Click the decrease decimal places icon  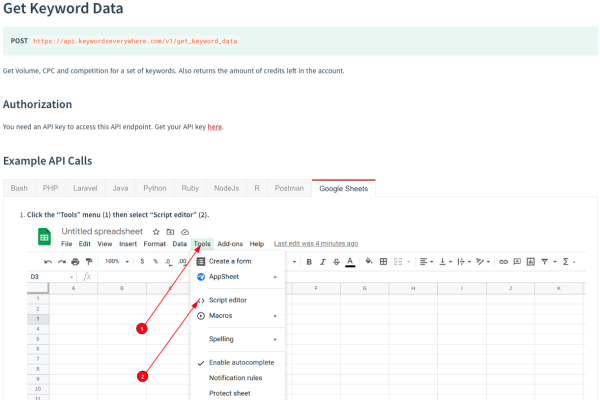(x=168, y=262)
